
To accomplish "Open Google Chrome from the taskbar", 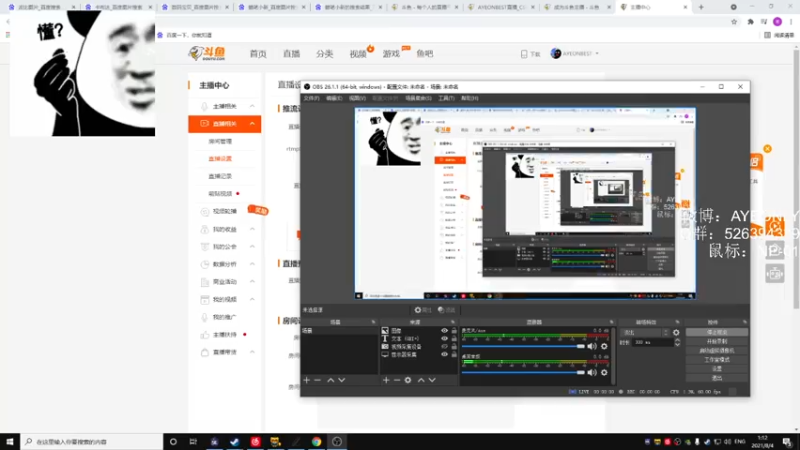I will (316, 441).
